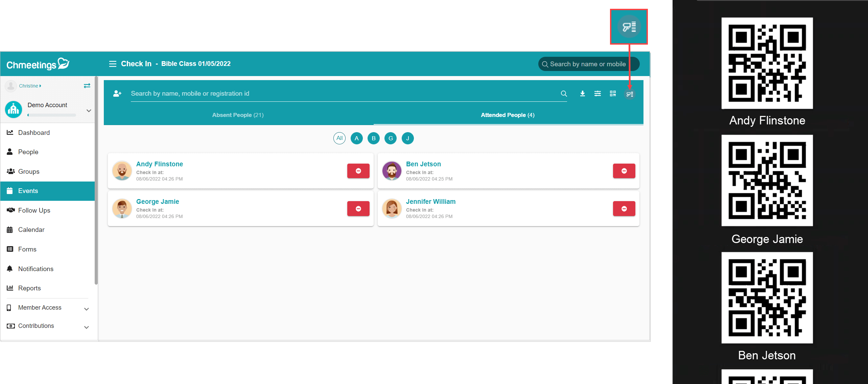Switch to Absent People tab
This screenshot has width=868, height=384.
click(238, 115)
